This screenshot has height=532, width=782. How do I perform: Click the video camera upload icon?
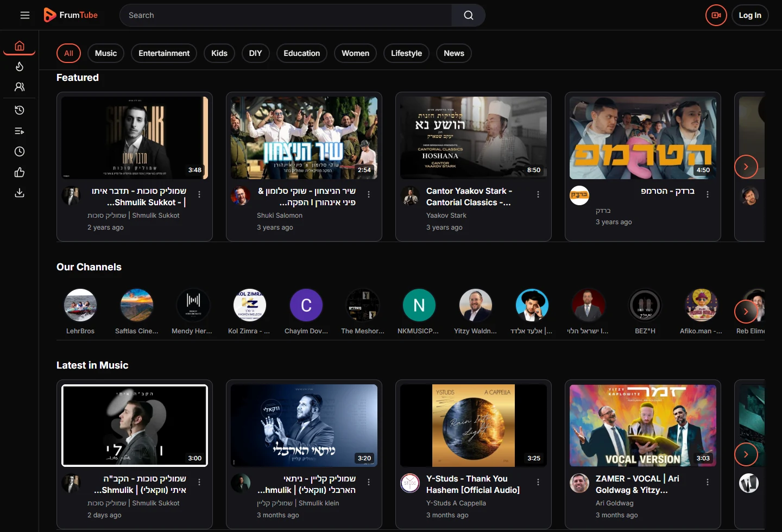click(716, 15)
